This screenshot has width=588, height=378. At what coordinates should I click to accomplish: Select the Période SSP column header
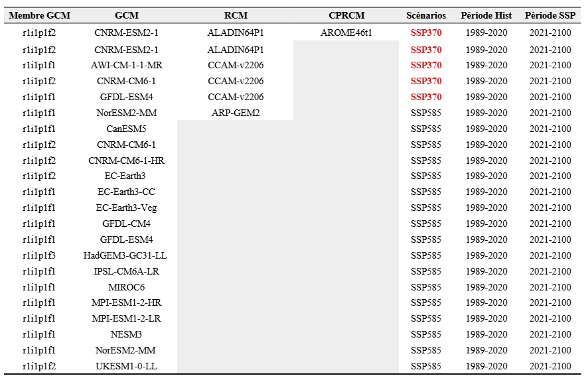coord(550,15)
